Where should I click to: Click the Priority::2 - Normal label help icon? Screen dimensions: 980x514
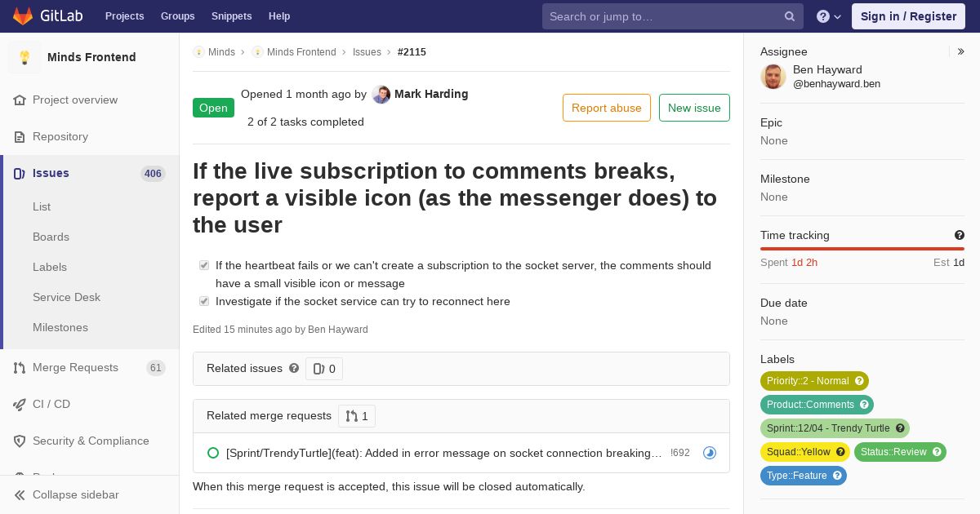click(x=859, y=381)
